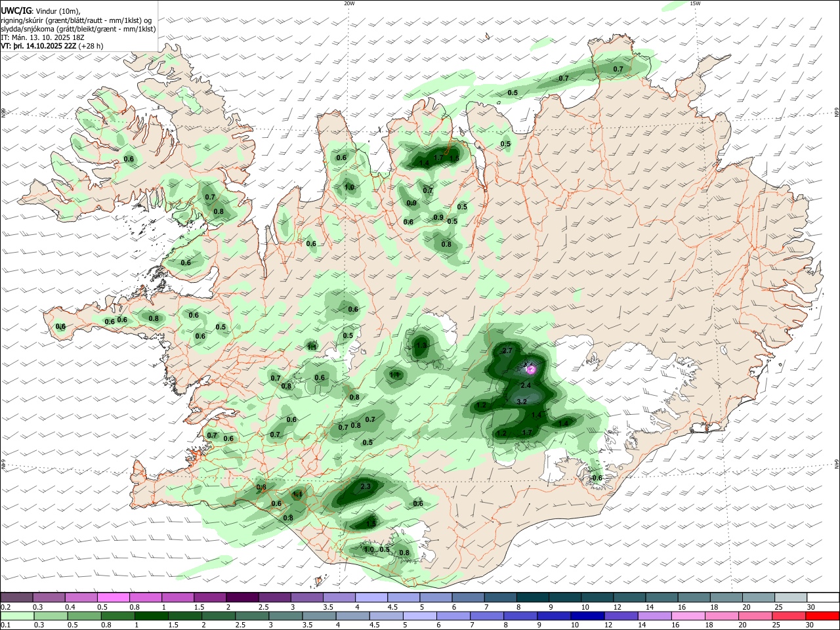
Task: Click the 'rigning/skúrir' legend description line
Action: (x=76, y=20)
